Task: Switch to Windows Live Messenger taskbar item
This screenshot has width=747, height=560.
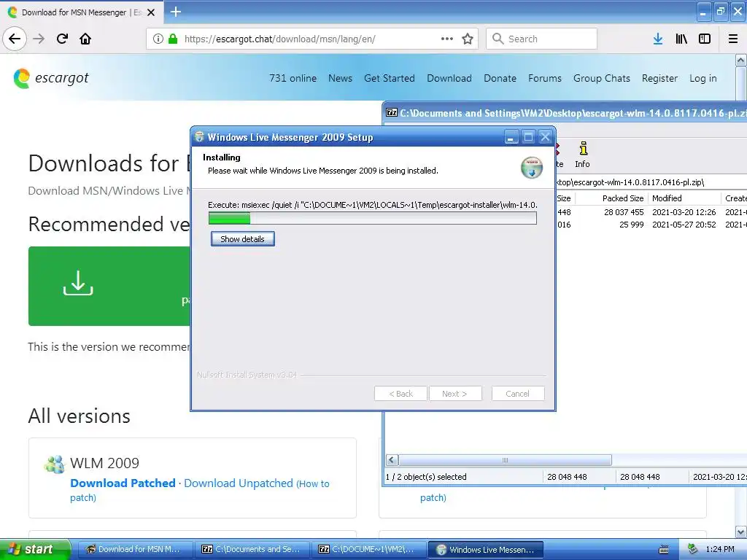Action: pyautogui.click(x=485, y=549)
